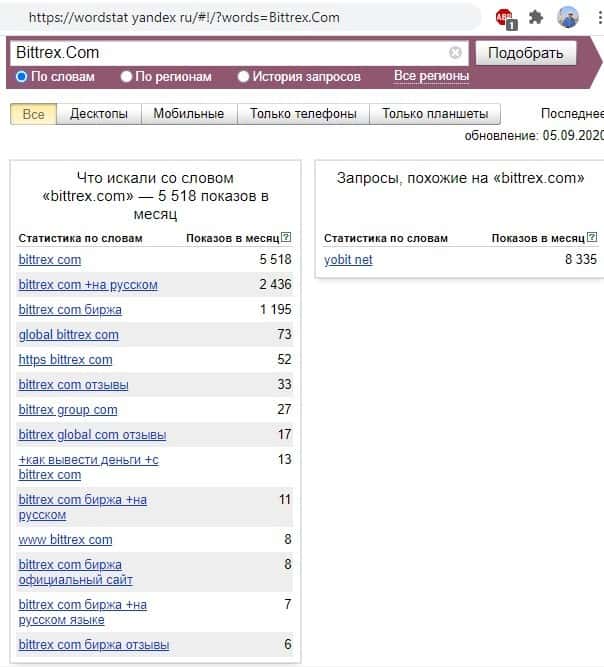Clear the Bittrex.Com search field
Screen dimensions: 604x667
(x=455, y=52)
